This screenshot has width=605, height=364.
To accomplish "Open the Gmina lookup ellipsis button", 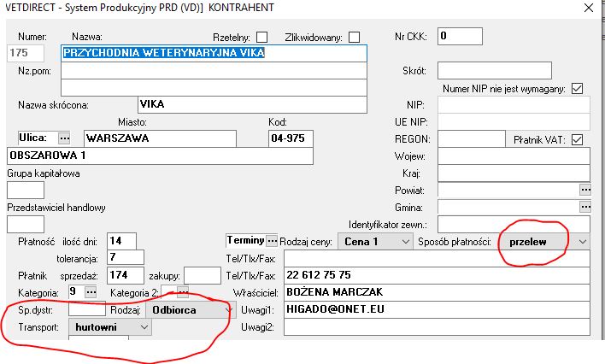I will point(584,206).
